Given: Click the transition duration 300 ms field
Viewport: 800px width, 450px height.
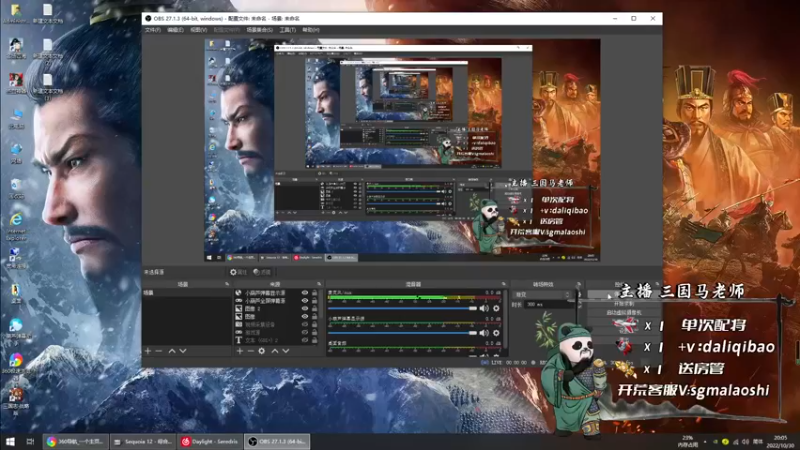Looking at the screenshot, I should (549, 304).
